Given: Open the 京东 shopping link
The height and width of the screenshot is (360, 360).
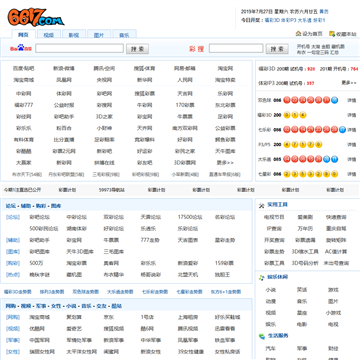Looking at the screenshot, I should point(109,317).
